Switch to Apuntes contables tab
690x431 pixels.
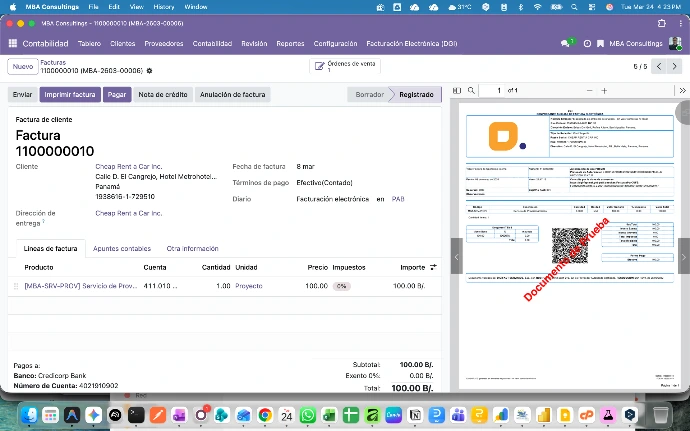(122, 248)
